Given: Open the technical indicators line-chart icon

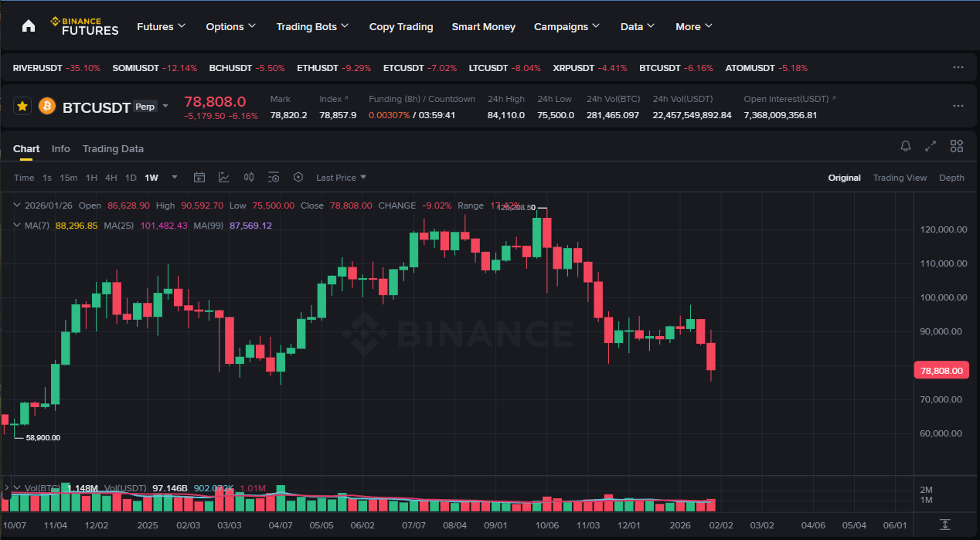Looking at the screenshot, I should 224,178.
